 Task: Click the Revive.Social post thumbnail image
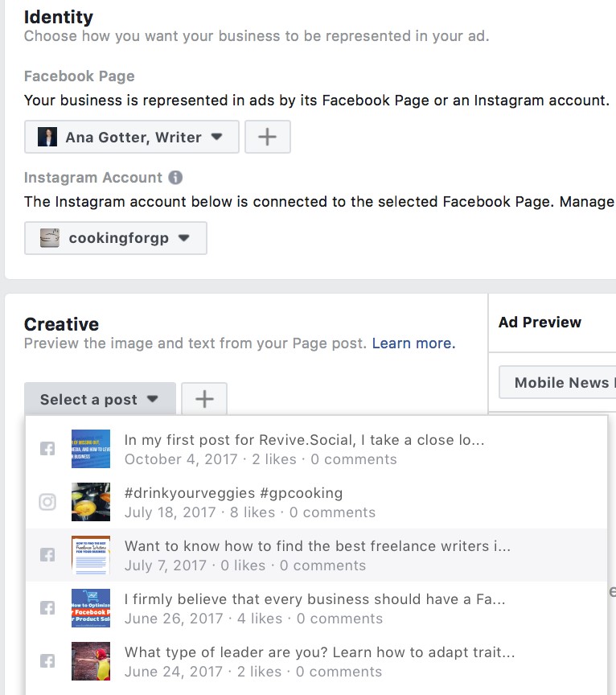[x=91, y=449]
